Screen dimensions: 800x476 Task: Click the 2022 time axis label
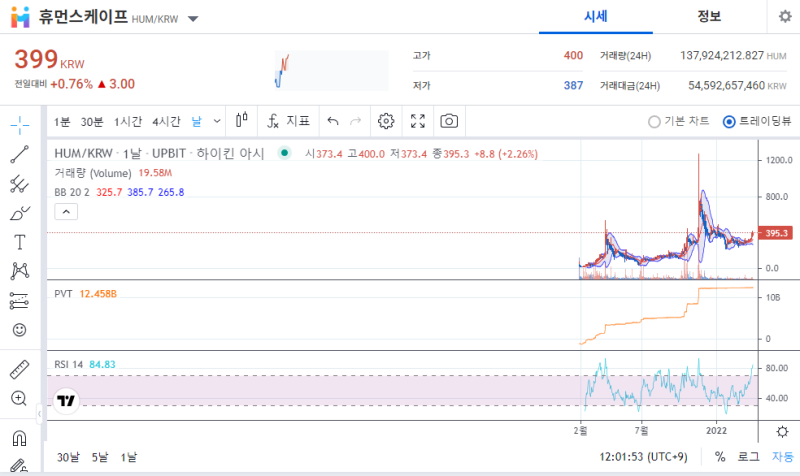coord(716,431)
